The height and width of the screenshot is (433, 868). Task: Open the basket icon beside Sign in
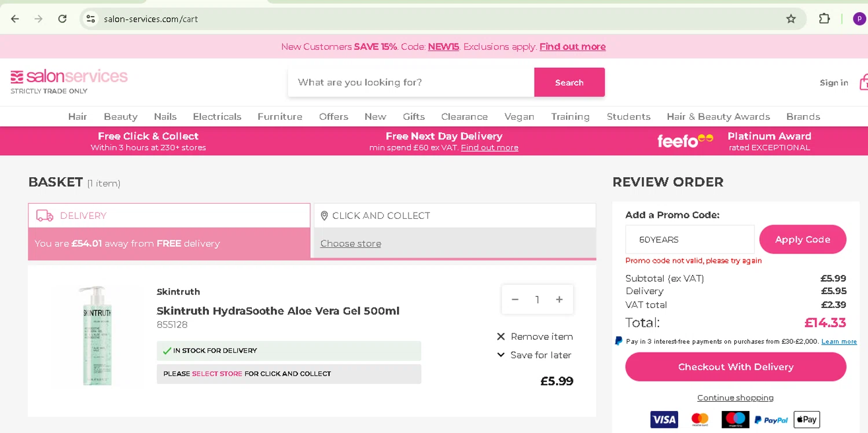point(863,82)
